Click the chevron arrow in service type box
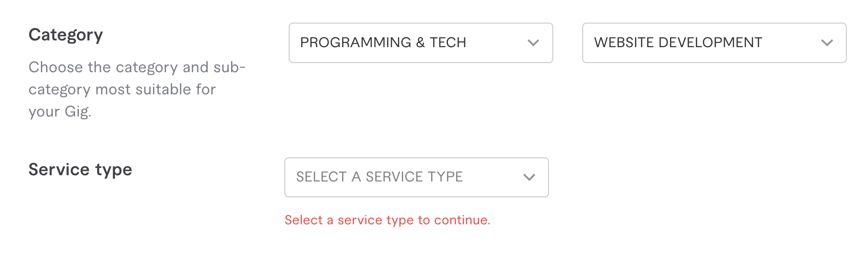Image resolution: width=868 pixels, height=258 pixels. 529,177
